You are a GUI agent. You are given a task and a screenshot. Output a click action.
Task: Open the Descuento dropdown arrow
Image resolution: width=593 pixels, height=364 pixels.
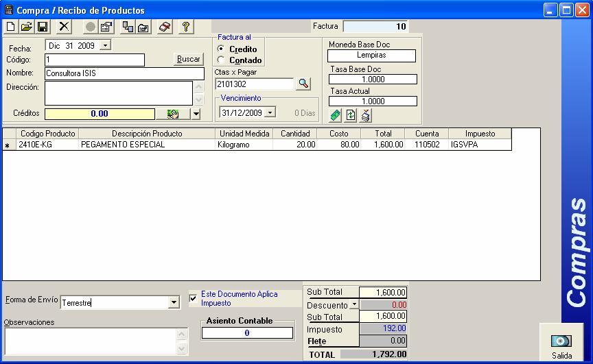pyautogui.click(x=354, y=304)
